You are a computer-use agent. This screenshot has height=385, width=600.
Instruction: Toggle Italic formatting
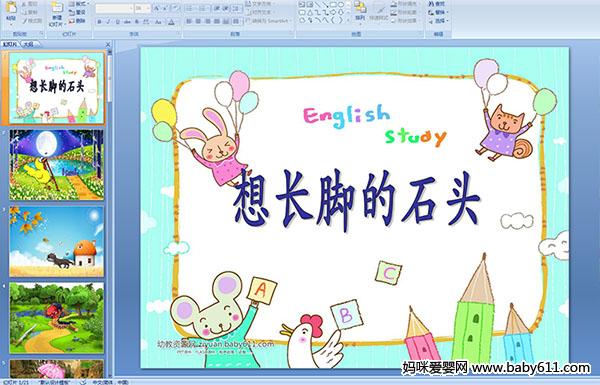pyautogui.click(x=108, y=22)
